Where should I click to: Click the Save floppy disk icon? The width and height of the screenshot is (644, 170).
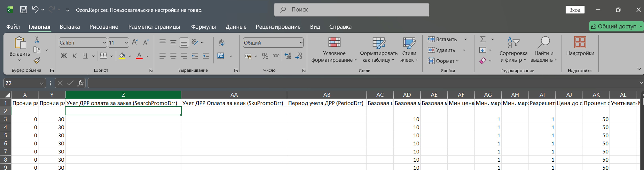24,10
